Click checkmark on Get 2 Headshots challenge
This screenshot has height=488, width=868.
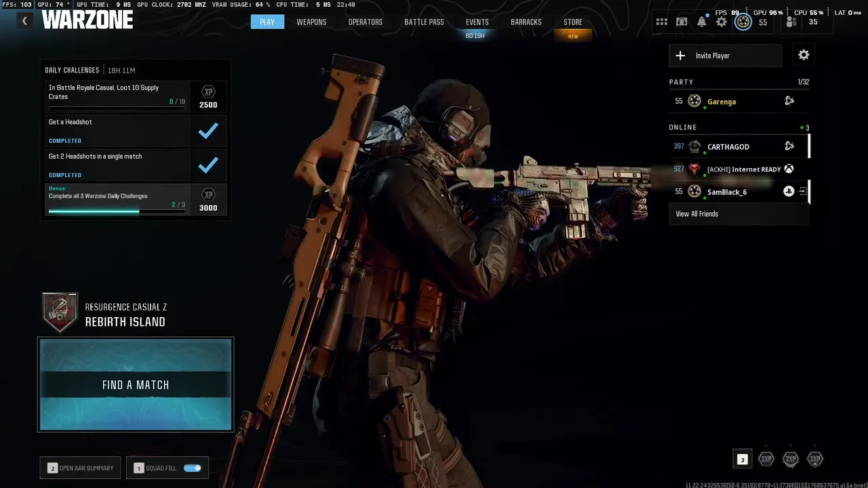click(208, 165)
